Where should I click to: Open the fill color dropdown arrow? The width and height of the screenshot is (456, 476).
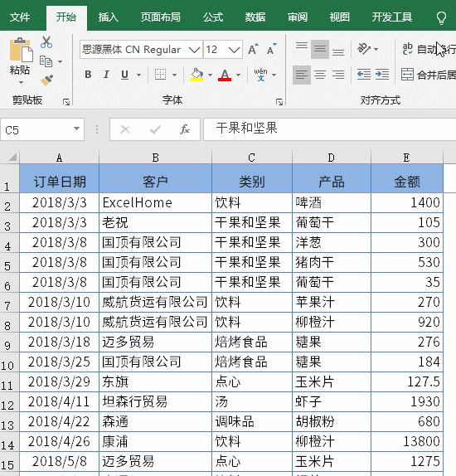pos(210,75)
